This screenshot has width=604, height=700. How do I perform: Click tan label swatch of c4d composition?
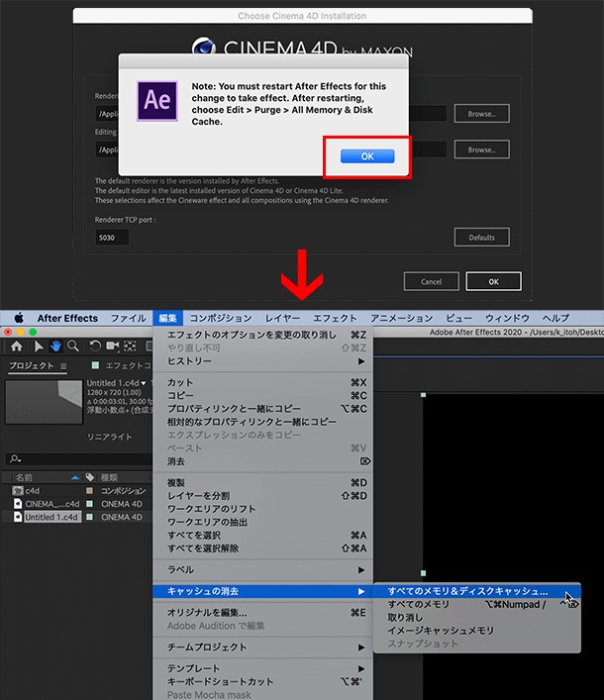[89, 491]
